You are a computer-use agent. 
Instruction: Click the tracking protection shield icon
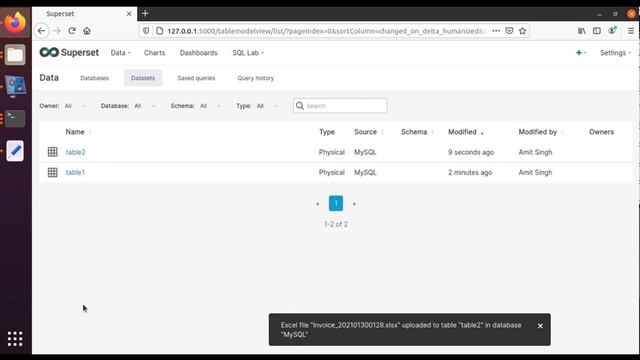click(146, 31)
